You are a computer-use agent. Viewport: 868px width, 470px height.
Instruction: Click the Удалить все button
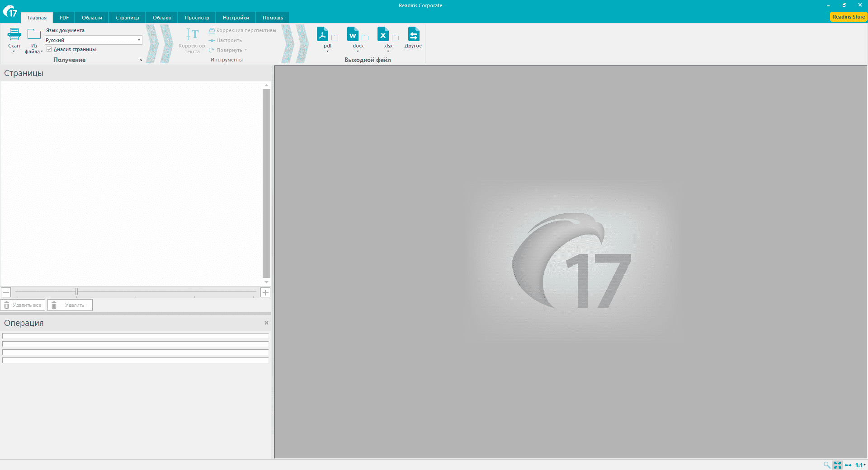tap(23, 305)
